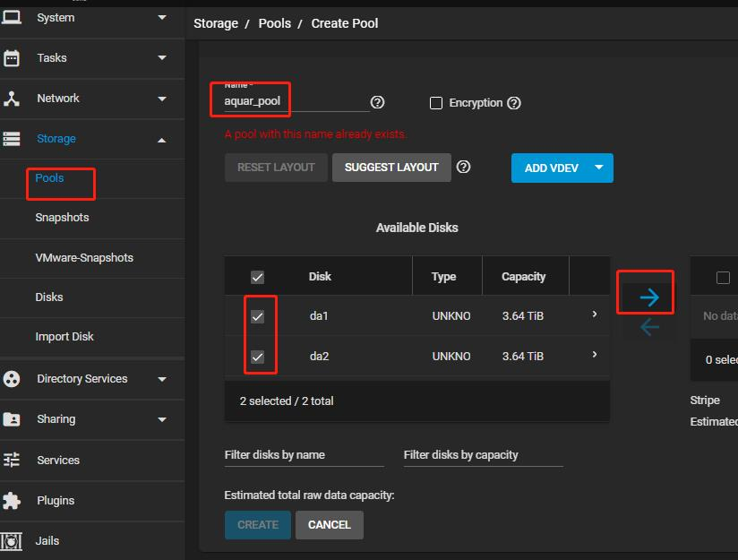Click the Cancel button

tap(330, 524)
